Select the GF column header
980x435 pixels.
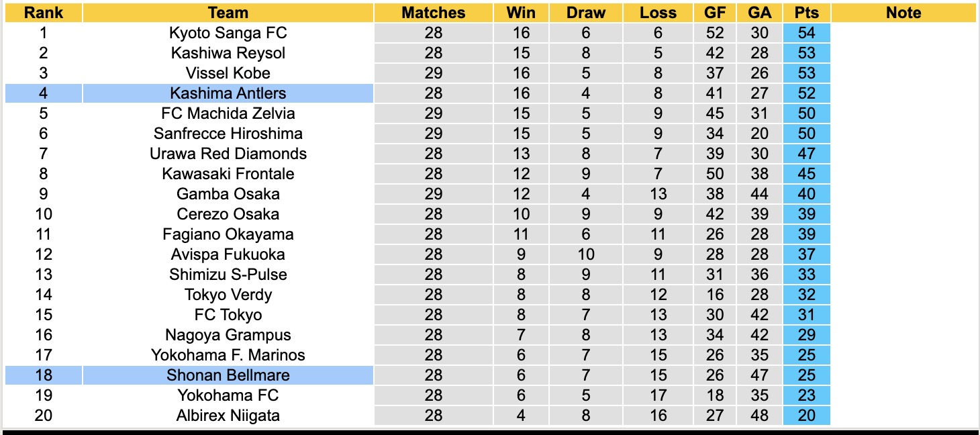pos(715,13)
